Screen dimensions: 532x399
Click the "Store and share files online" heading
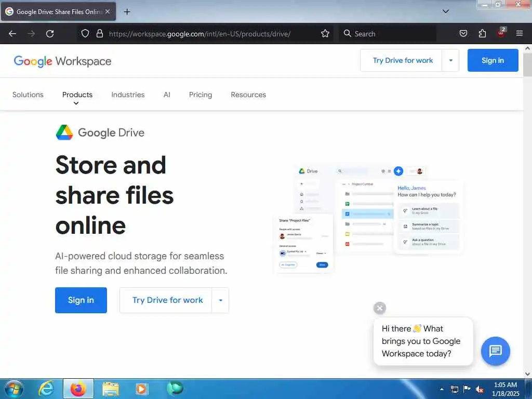pyautogui.click(x=114, y=195)
